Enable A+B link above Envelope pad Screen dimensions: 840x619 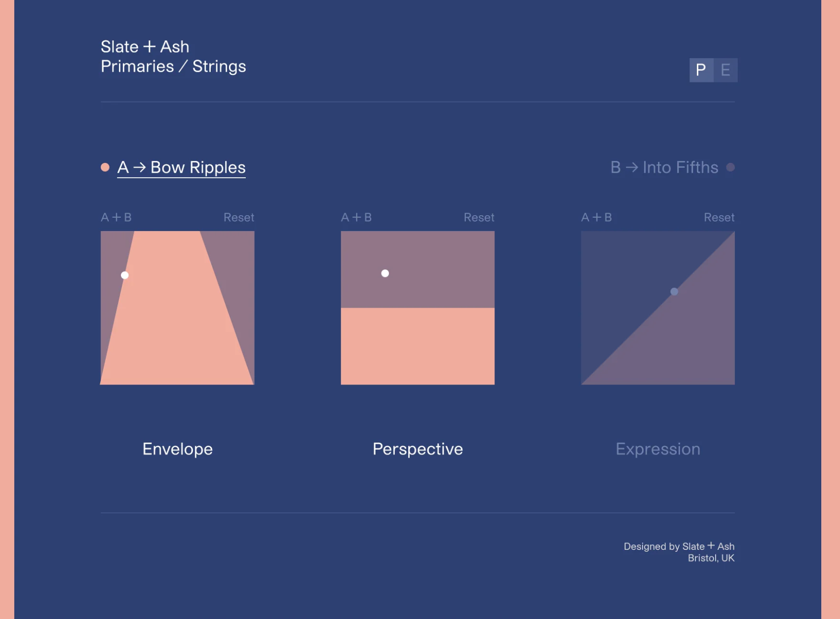pos(116,217)
